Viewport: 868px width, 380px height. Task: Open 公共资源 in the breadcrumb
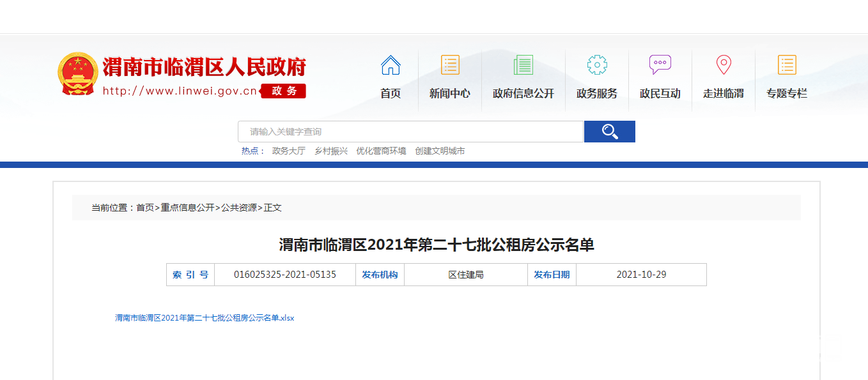pos(239,208)
